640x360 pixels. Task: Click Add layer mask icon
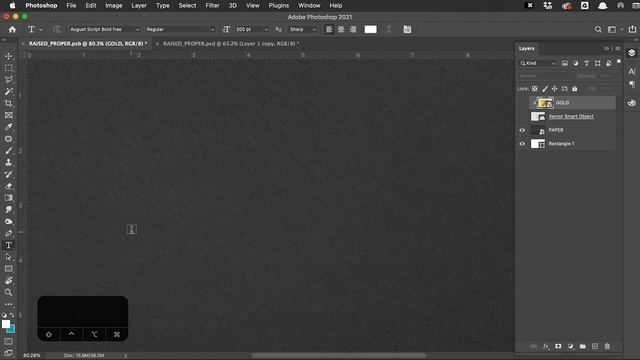tap(558, 346)
